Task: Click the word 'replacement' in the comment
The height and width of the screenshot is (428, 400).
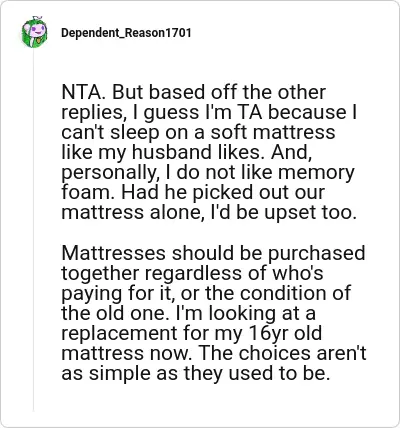Action: [x=119, y=333]
